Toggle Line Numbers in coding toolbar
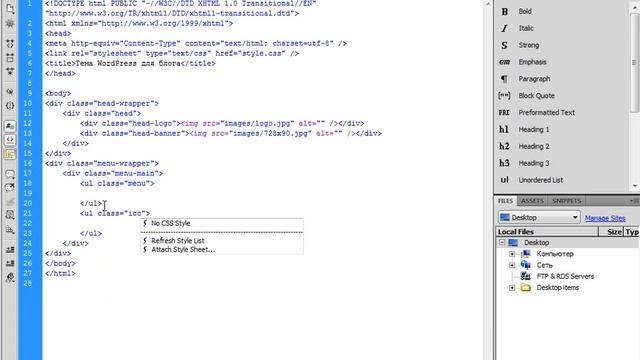 click(x=10, y=126)
